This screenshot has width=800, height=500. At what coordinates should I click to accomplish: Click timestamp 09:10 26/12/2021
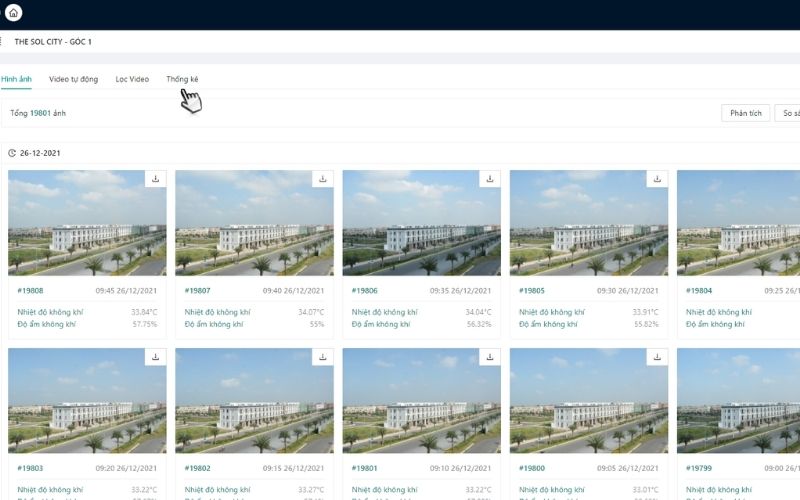[x=460, y=468]
